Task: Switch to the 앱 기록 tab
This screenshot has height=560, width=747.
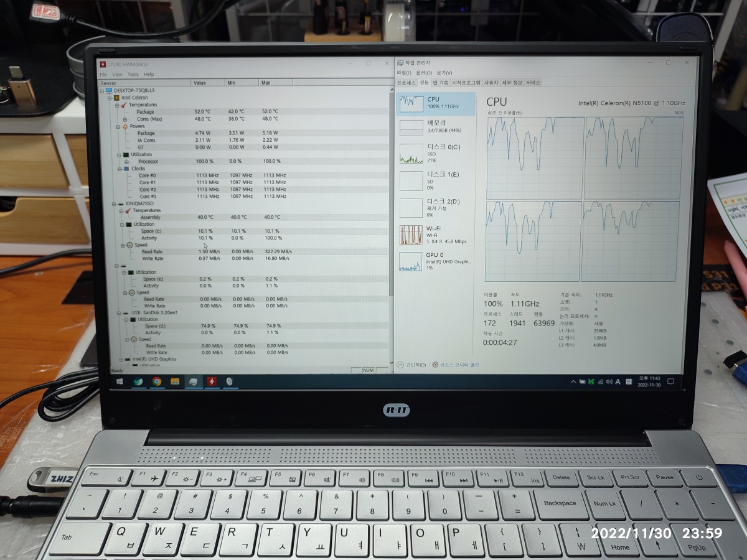Action: [440, 82]
